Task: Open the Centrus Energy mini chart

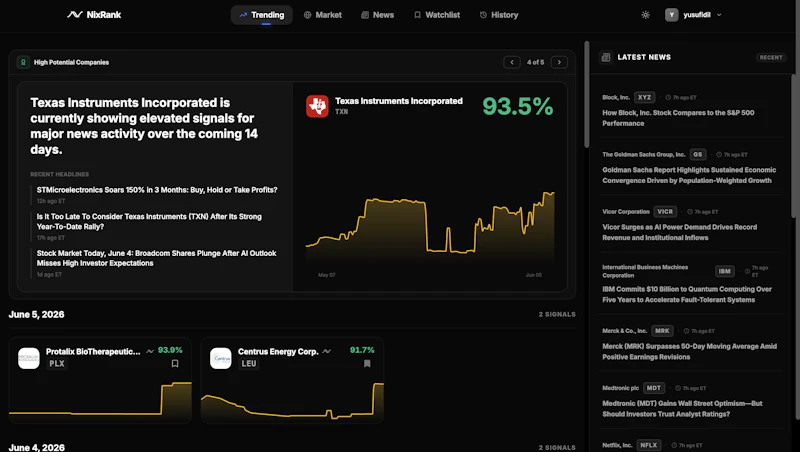Action: 292,401
